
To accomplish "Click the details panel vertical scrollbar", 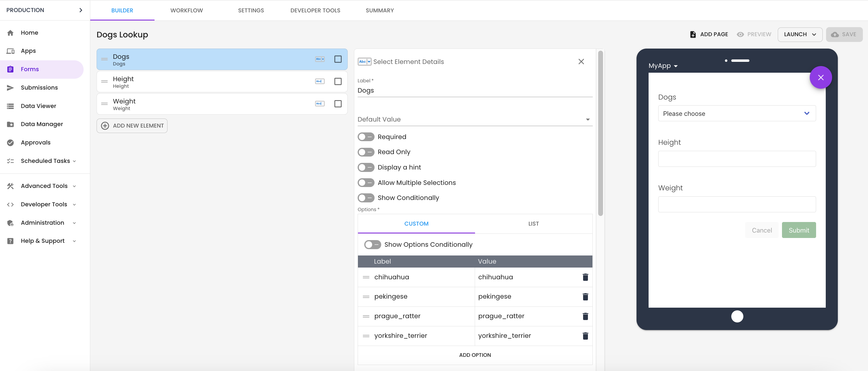I will pos(600,133).
